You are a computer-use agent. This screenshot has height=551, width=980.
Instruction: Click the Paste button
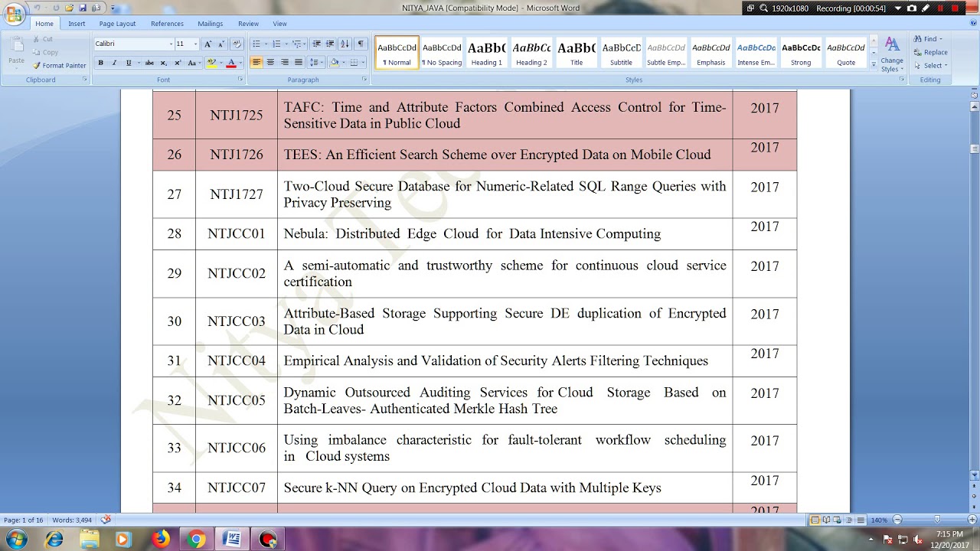[x=16, y=52]
